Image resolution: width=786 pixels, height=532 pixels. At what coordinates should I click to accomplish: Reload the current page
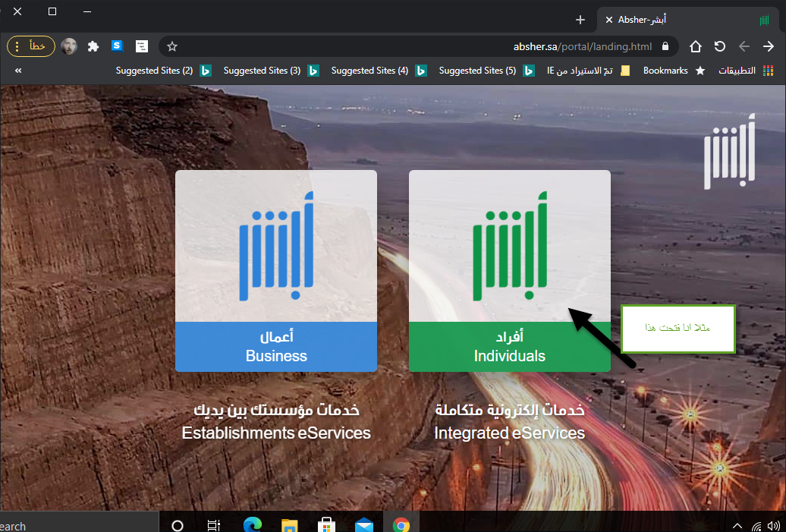pos(720,46)
